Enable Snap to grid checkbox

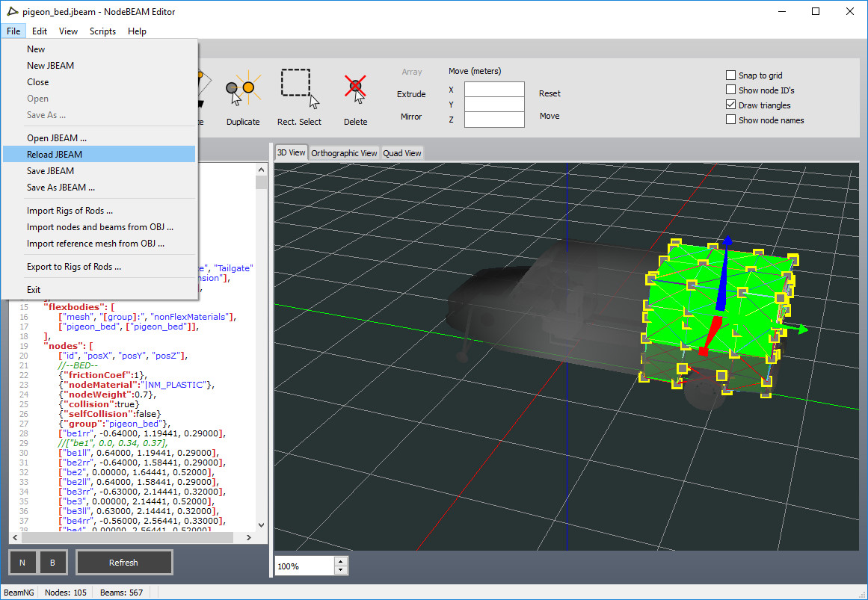[730, 75]
